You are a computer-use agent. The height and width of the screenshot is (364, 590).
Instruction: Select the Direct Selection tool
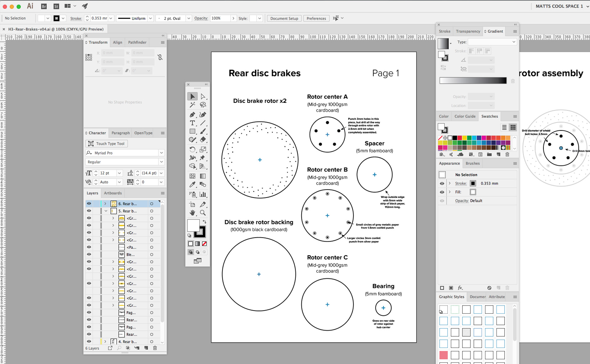(203, 96)
